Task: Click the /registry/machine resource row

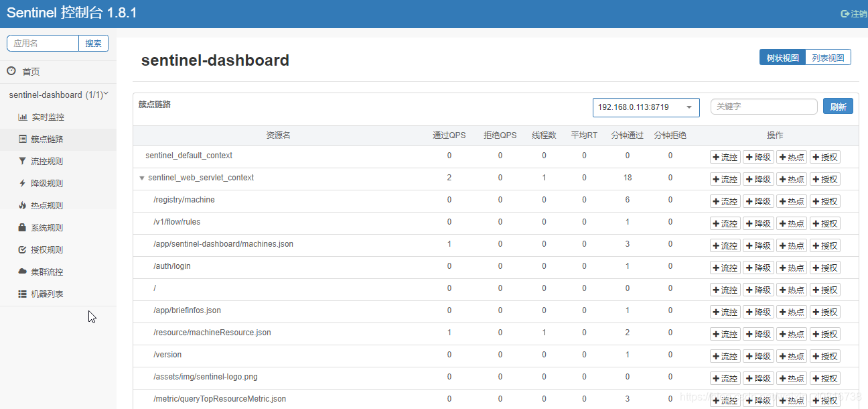Action: click(x=496, y=201)
